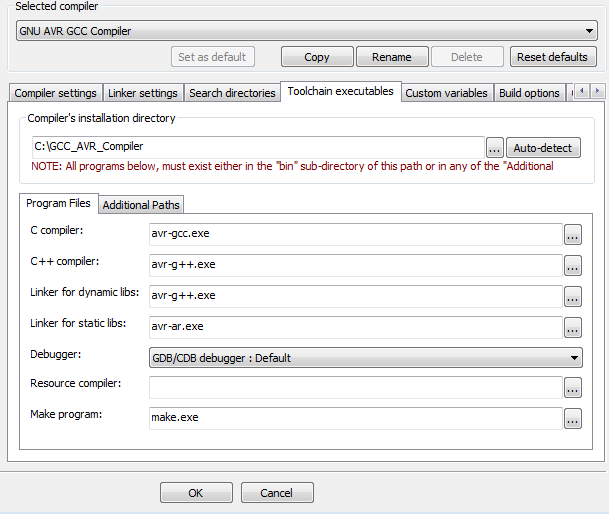Switch to Build options tab

coord(529,93)
